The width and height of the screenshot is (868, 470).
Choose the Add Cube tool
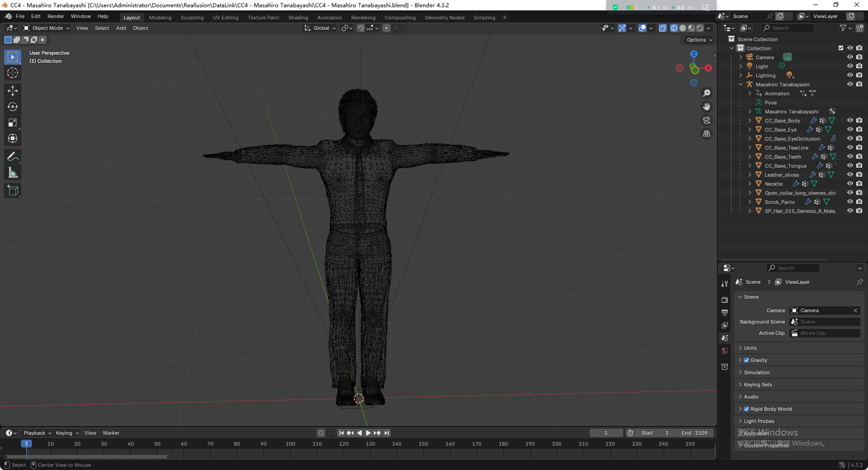(x=12, y=191)
